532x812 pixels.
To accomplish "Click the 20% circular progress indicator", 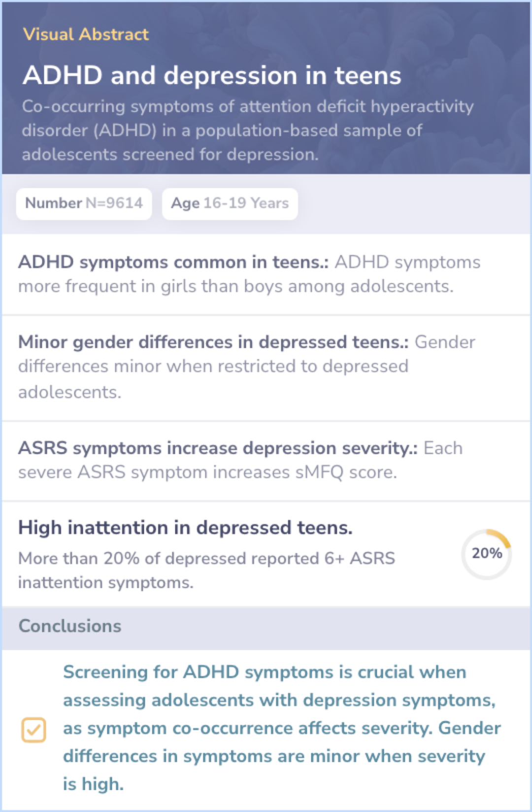I will (x=487, y=554).
